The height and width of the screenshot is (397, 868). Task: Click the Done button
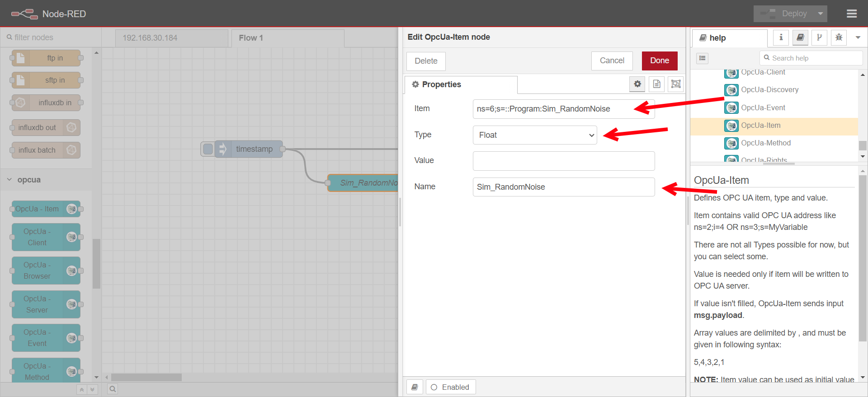coord(659,61)
